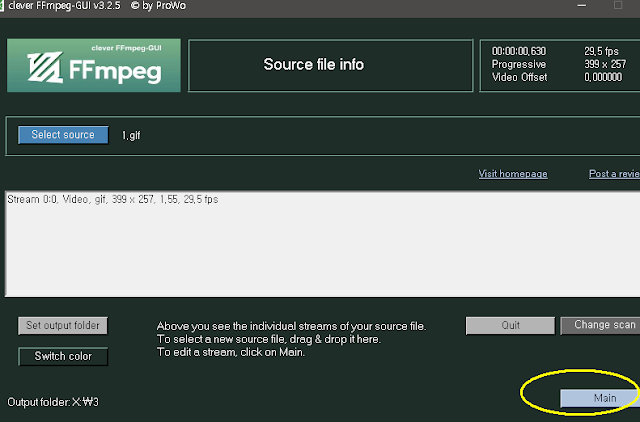
Task: Select the Stream 0:0 Video gif row
Action: tap(113, 199)
